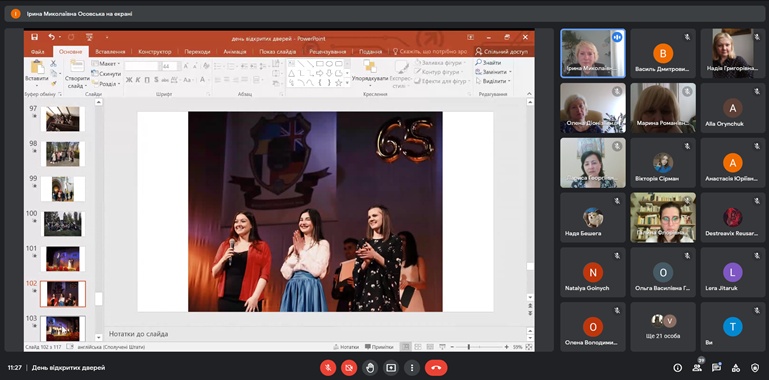Image resolution: width=769 pixels, height=380 pixels.
Task: Click the zoom out minus button
Action: 452,347
